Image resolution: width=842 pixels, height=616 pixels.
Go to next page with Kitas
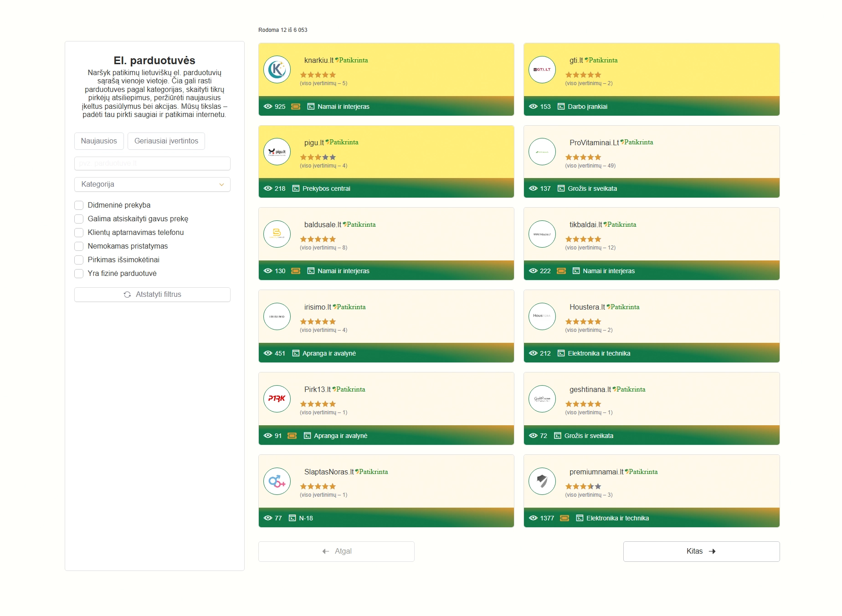click(701, 551)
